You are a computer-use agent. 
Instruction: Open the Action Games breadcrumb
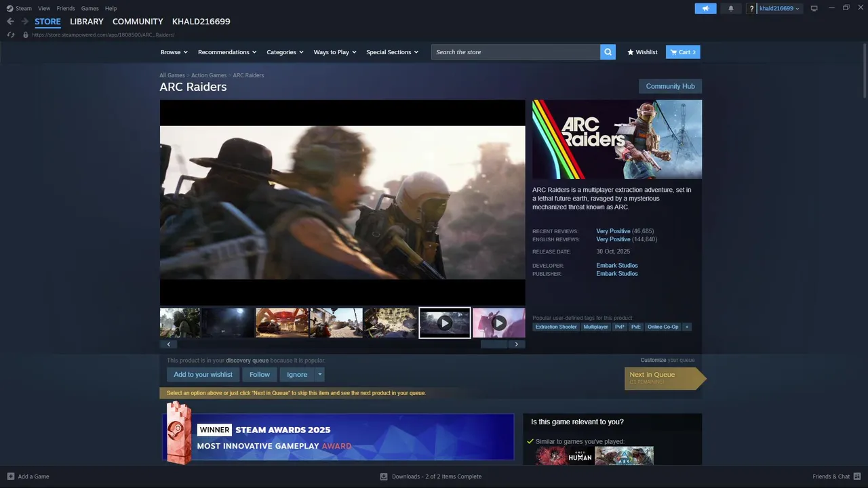[x=209, y=75]
